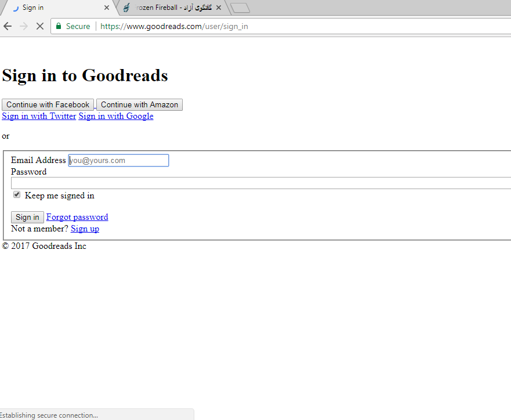Screen dimensions: 511x420
Task: Stop loading the page with X button
Action: pos(40,26)
